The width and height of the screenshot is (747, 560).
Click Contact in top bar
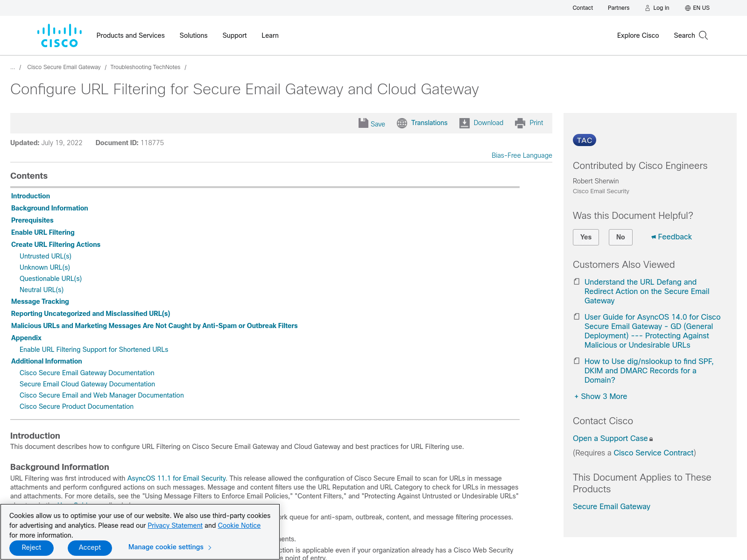(x=583, y=8)
